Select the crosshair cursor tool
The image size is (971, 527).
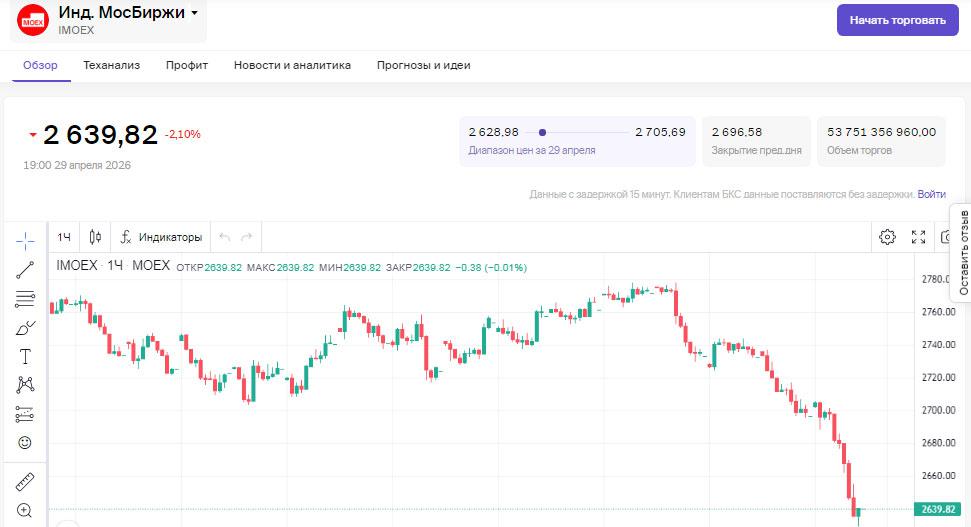pyautogui.click(x=25, y=241)
